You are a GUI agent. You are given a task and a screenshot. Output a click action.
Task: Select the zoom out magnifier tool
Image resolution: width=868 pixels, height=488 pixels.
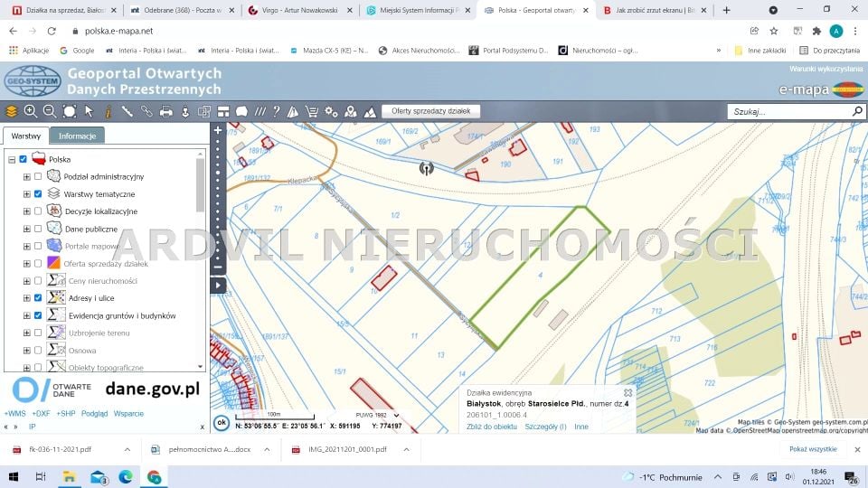coord(49,111)
